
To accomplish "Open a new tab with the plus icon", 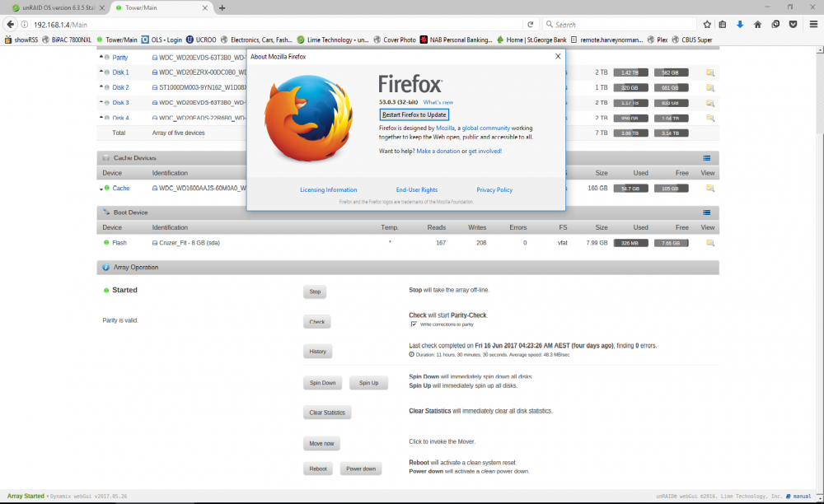I will [x=222, y=8].
